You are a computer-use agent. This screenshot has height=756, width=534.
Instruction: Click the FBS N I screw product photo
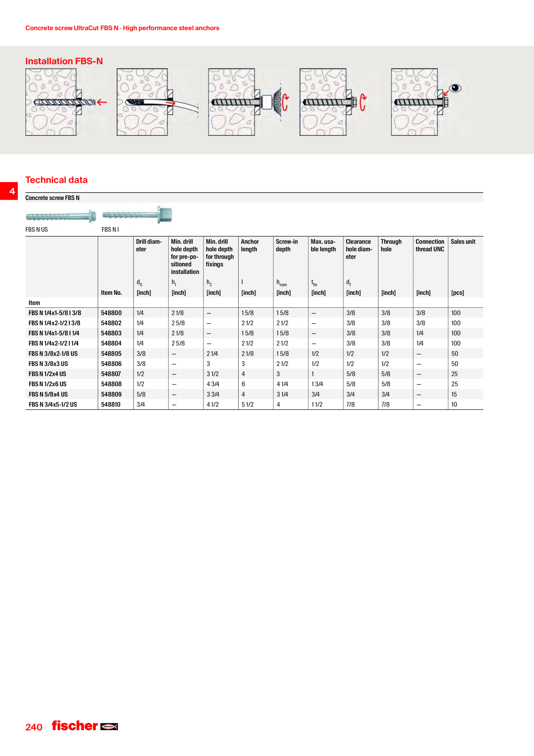(137, 215)
